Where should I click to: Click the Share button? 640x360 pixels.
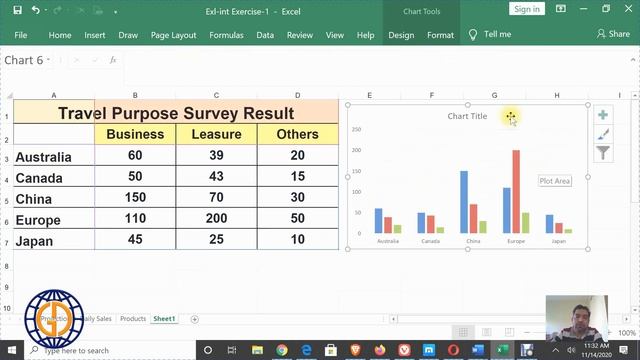613,34
